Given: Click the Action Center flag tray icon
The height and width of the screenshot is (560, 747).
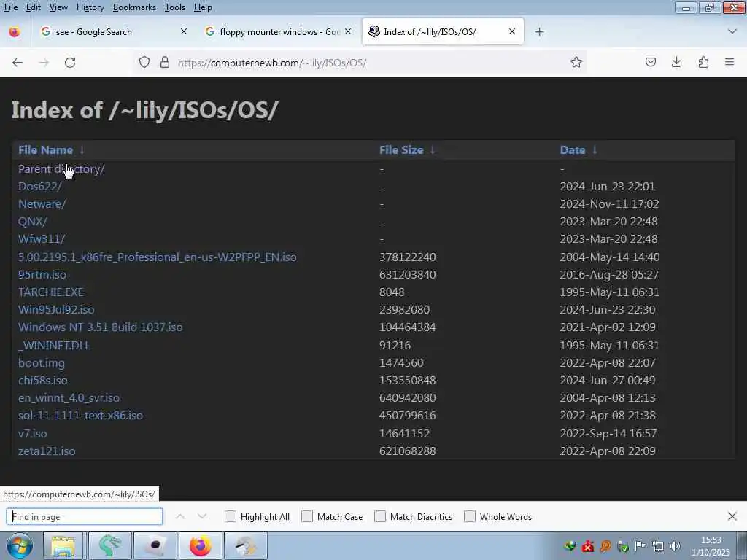Looking at the screenshot, I should (640, 546).
